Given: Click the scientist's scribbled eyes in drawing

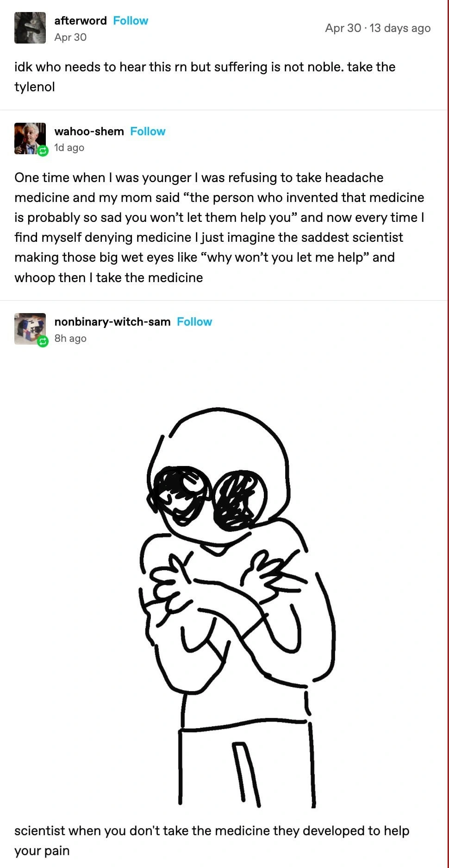Looking at the screenshot, I should point(207,497).
